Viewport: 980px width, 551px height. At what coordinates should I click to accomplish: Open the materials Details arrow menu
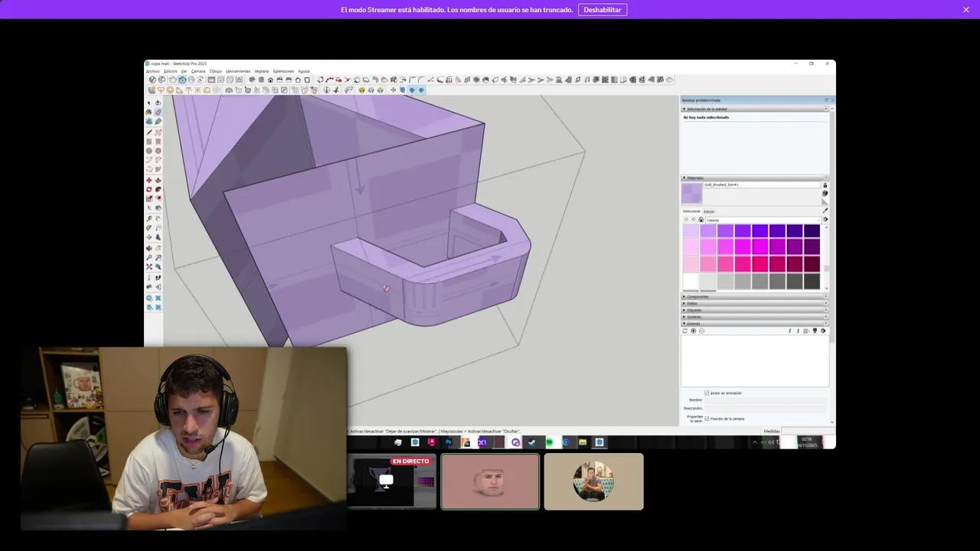[825, 220]
